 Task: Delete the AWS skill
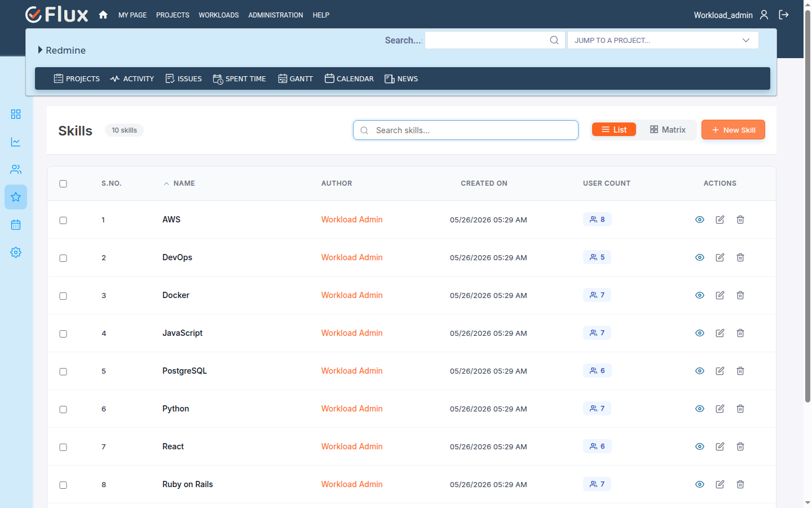pyautogui.click(x=740, y=220)
